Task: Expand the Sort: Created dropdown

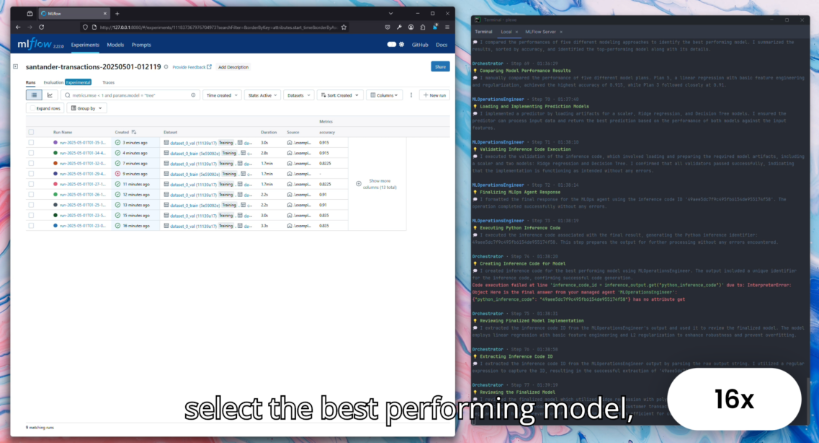Action: [x=344, y=95]
